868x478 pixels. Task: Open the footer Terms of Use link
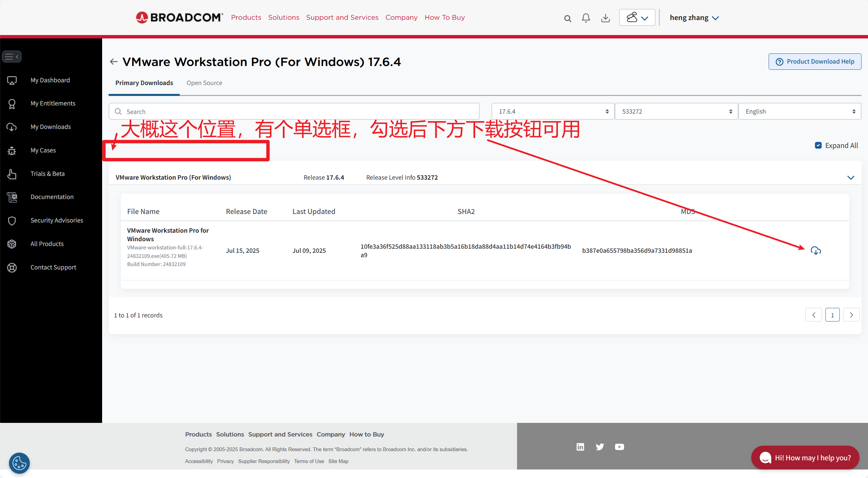pos(309,461)
